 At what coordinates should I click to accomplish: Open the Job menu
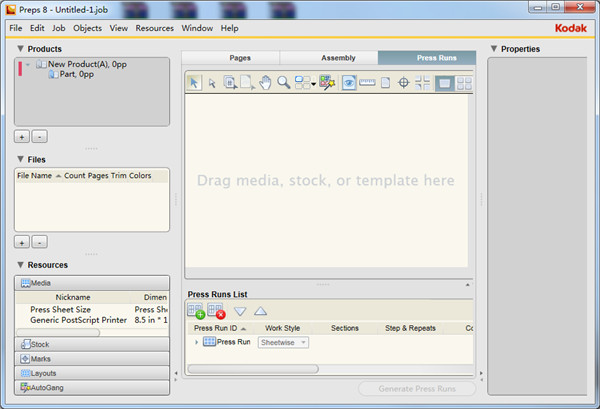point(59,28)
